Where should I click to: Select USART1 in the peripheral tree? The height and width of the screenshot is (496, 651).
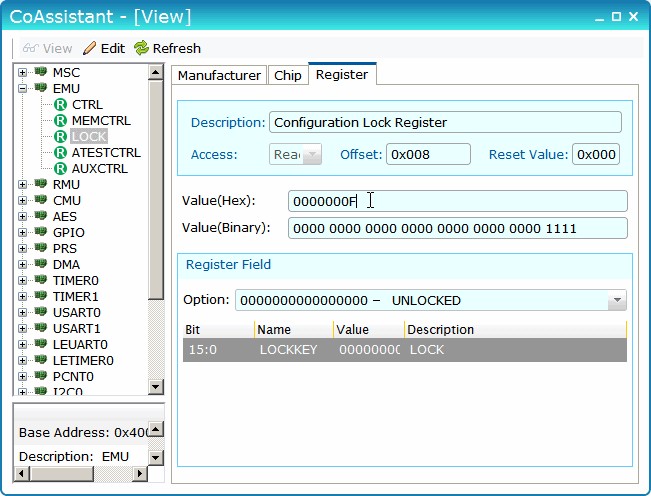(x=76, y=329)
